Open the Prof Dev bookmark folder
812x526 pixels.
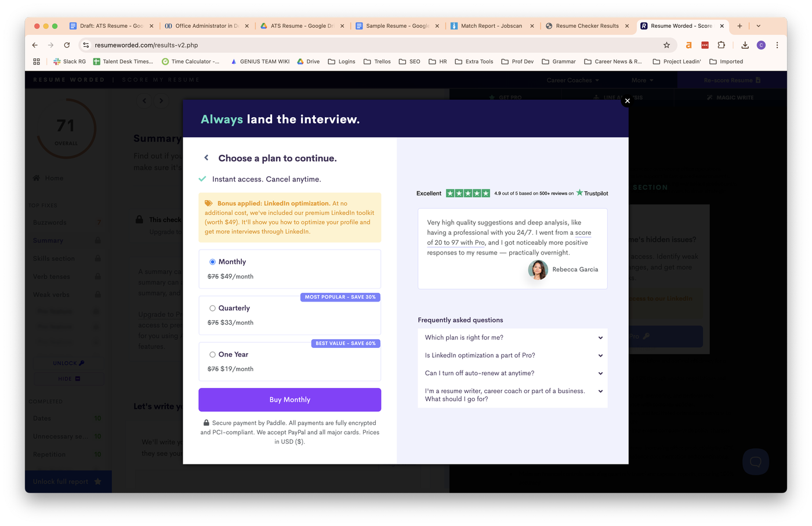(x=517, y=61)
